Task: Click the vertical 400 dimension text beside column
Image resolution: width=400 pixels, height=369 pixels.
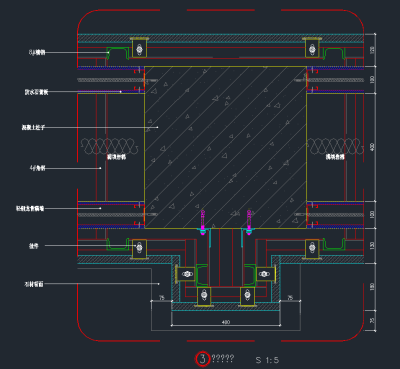Action: tap(372, 147)
